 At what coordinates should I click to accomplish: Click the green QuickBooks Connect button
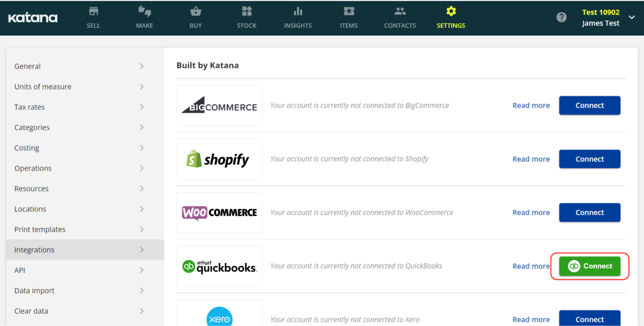(x=589, y=266)
